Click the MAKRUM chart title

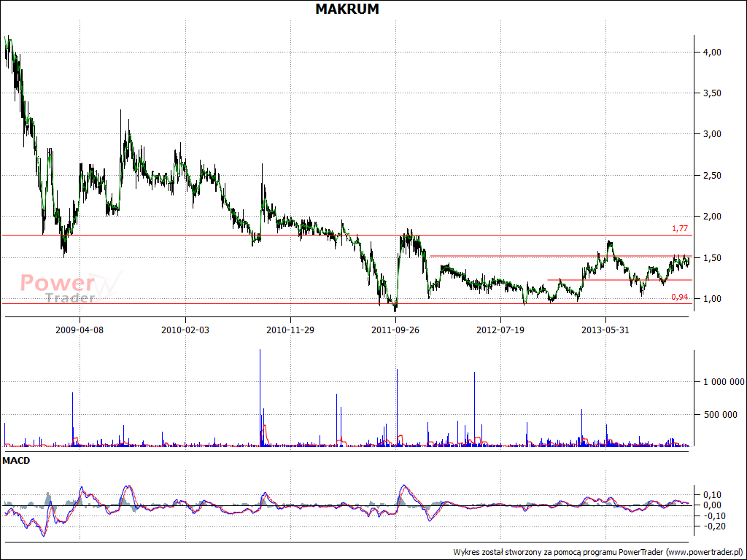pyautogui.click(x=347, y=9)
